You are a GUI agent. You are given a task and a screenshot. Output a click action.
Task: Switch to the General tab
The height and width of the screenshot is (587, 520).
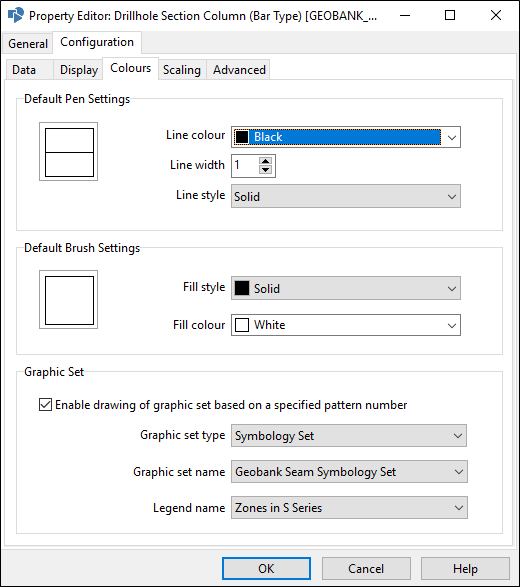coord(28,44)
